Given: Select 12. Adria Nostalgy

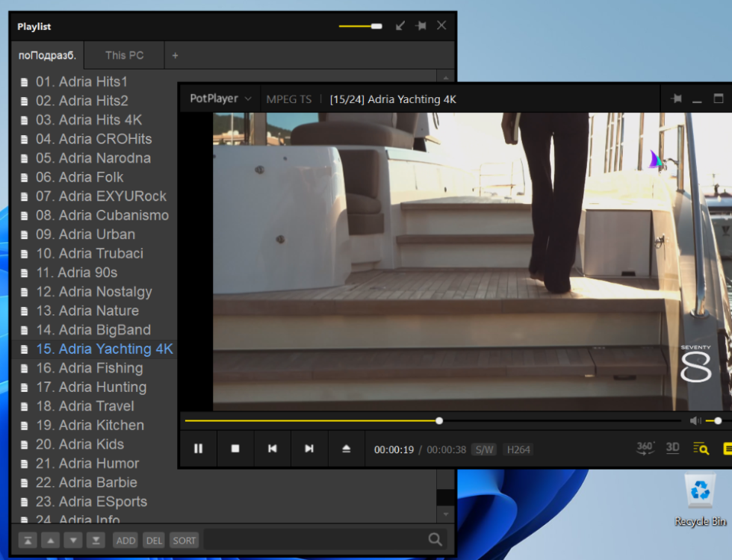Looking at the screenshot, I should [x=94, y=292].
